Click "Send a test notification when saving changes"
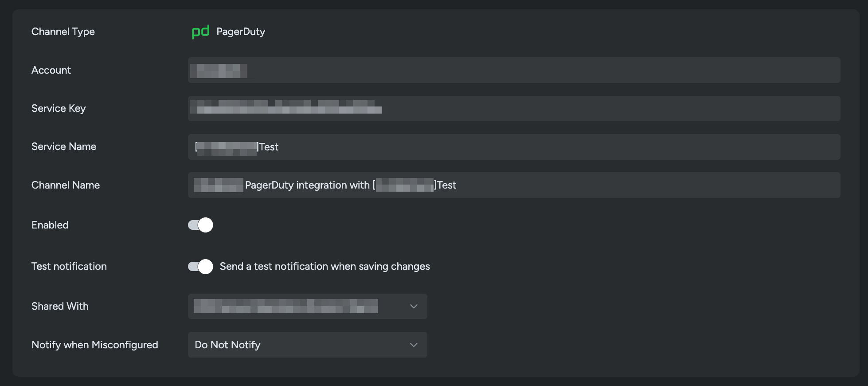 pyautogui.click(x=325, y=266)
